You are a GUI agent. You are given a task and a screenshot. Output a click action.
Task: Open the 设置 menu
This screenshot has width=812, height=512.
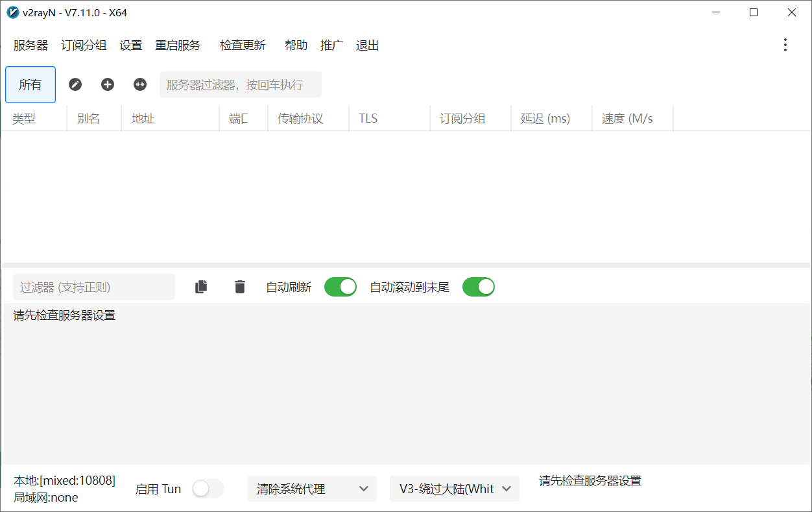click(x=130, y=45)
